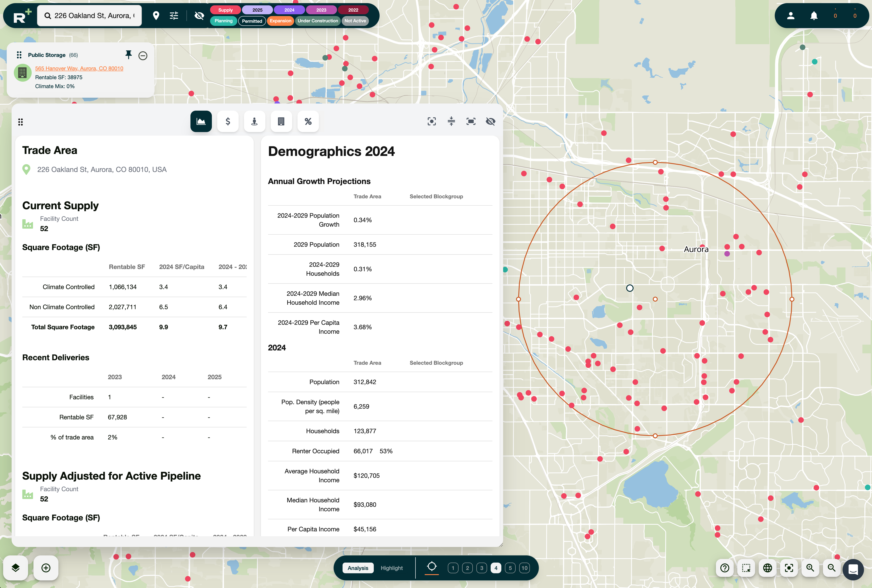Hide the analysis panel via eye icon

490,122
